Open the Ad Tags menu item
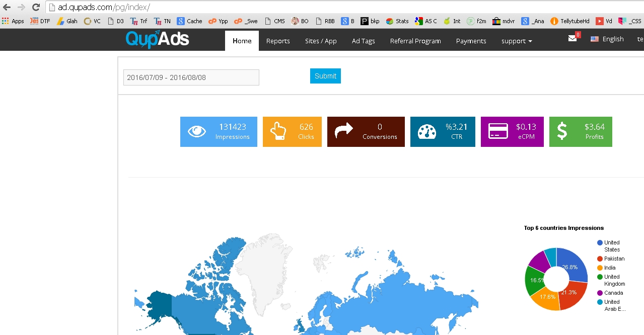Viewport: 644px width, 335px height. pos(364,41)
